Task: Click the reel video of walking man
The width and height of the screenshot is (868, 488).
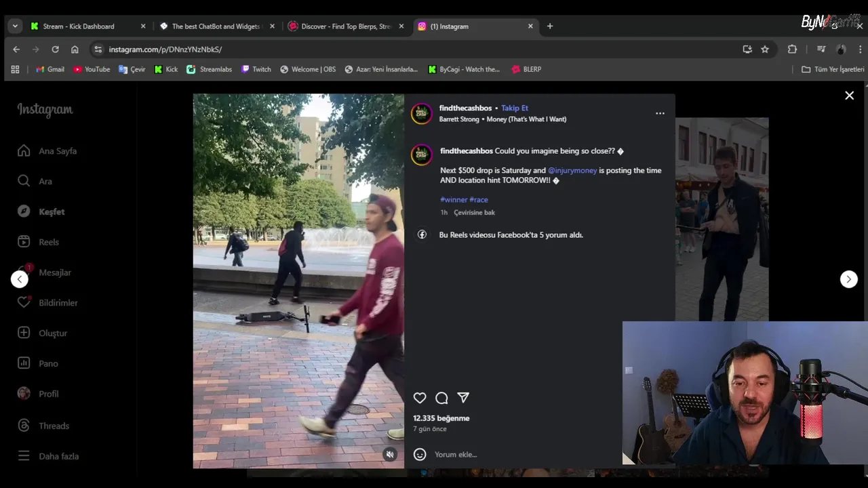Action: coord(298,281)
